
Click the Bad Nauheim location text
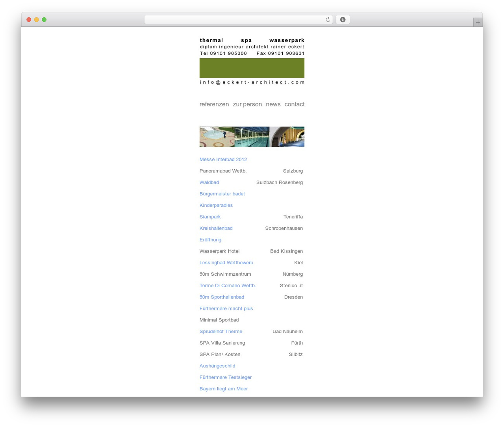point(287,331)
